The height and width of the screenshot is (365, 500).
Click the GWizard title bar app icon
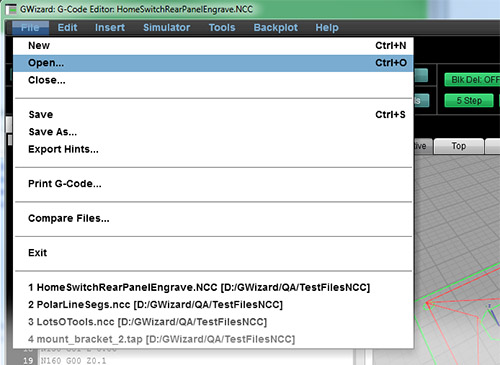pos(11,9)
